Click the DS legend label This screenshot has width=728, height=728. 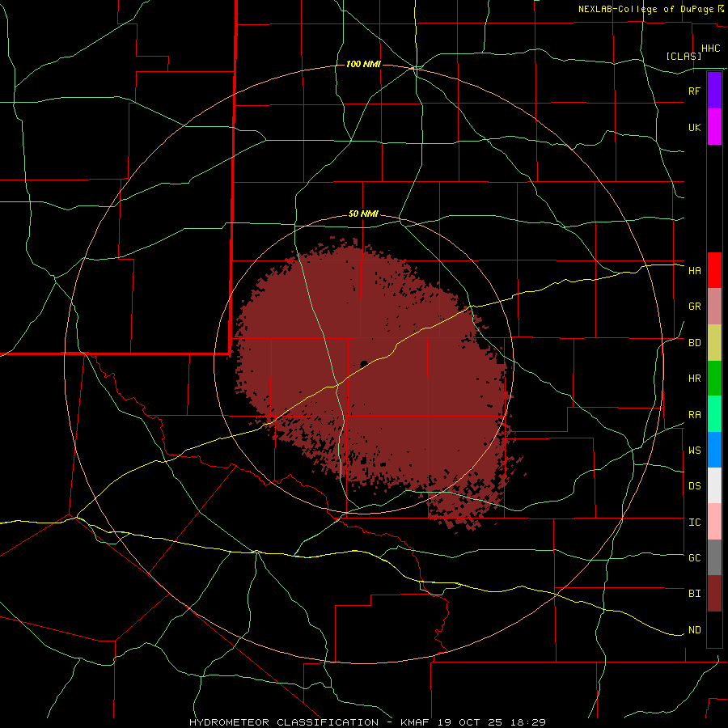[694, 486]
